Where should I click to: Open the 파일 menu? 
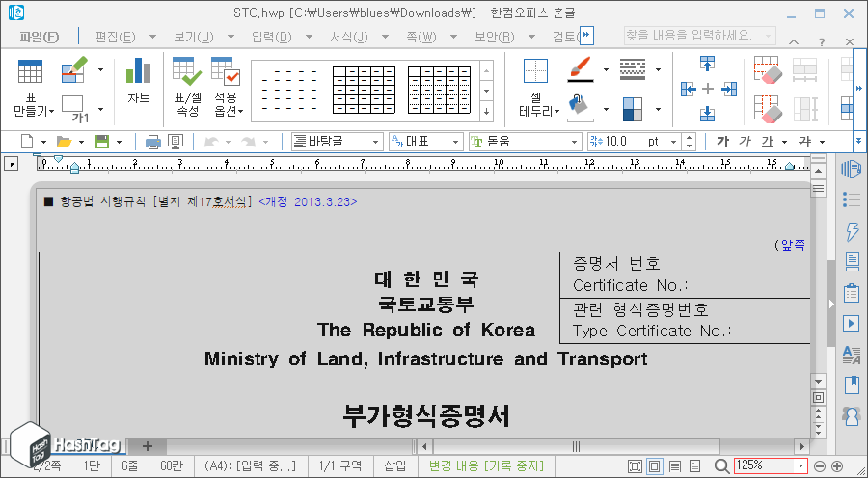click(x=40, y=37)
